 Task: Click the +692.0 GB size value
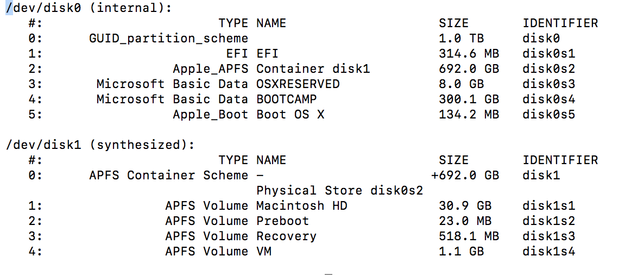click(x=465, y=176)
